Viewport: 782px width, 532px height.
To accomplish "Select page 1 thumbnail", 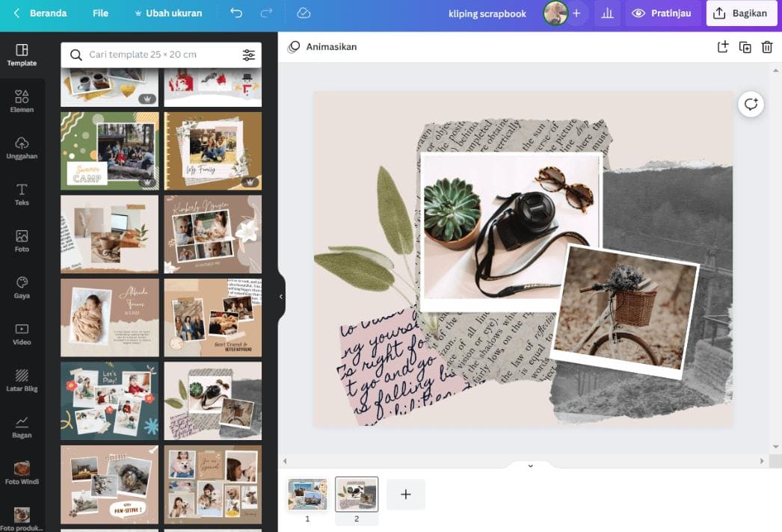I will pyautogui.click(x=307, y=494).
